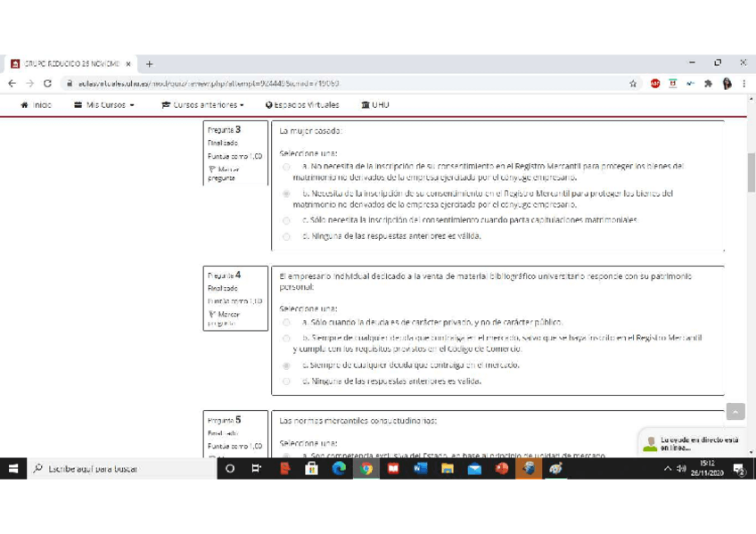Select option a for question 3
The image size is (756, 534).
click(286, 167)
